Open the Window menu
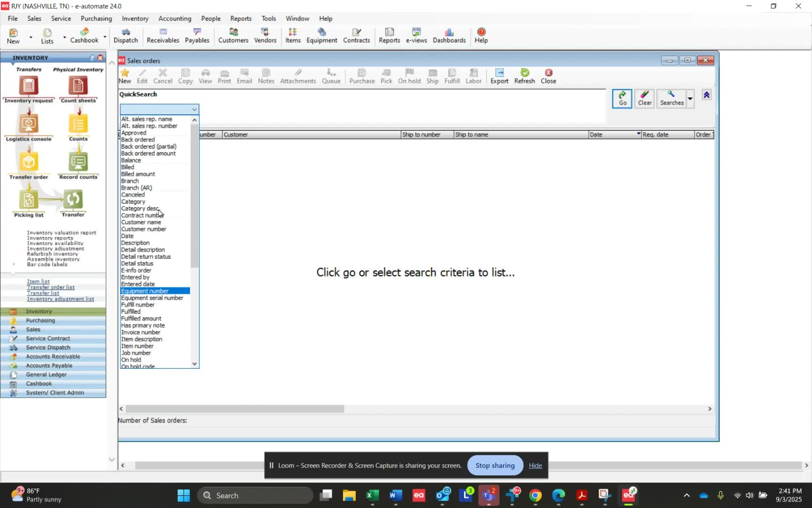 [x=297, y=18]
